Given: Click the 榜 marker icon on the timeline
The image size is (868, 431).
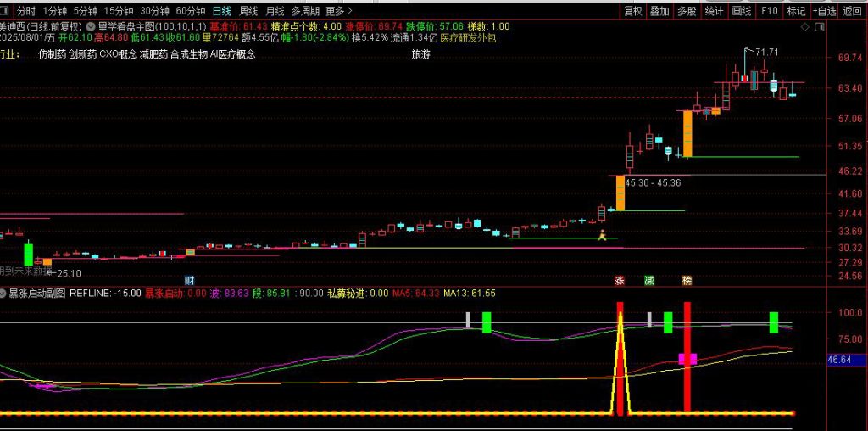Looking at the screenshot, I should pos(687,280).
